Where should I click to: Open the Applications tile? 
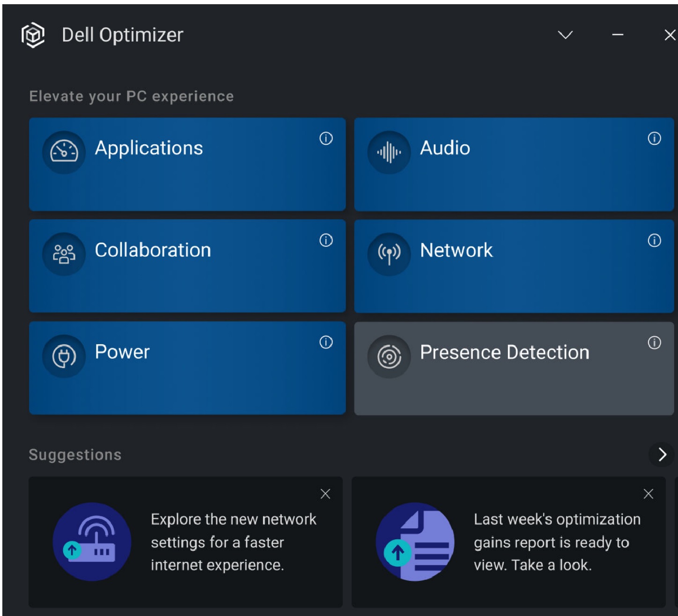tap(187, 164)
